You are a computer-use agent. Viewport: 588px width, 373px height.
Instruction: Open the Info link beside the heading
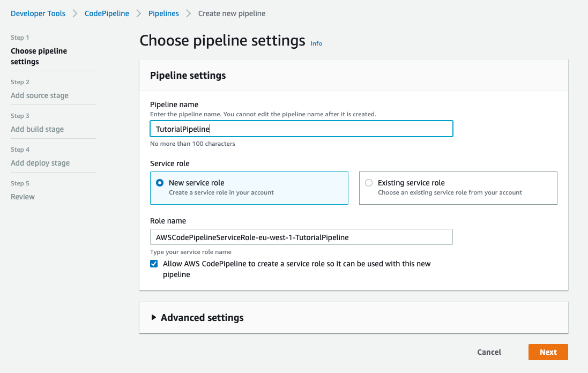pyautogui.click(x=316, y=43)
